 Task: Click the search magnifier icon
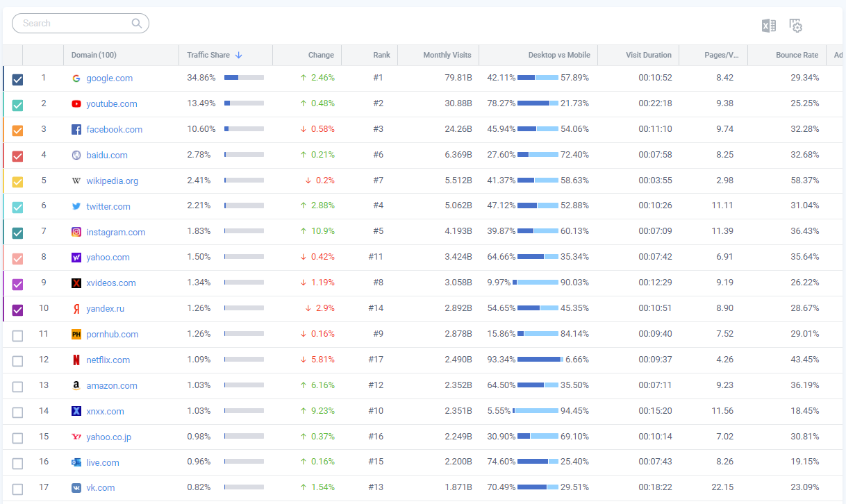137,24
